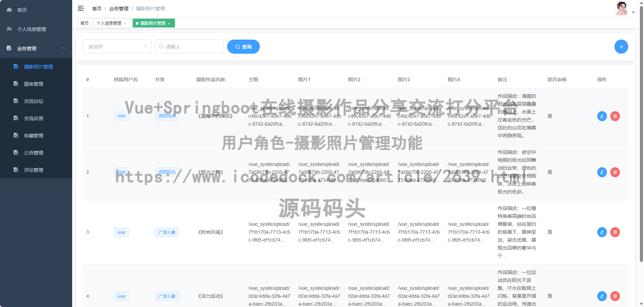Open 交流论坛 in the sidebar

click(x=34, y=101)
